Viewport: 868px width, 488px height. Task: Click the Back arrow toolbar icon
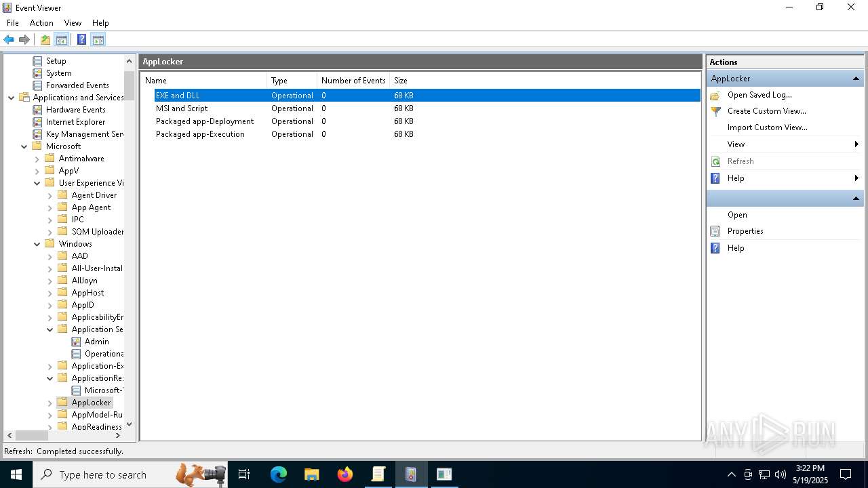(x=9, y=40)
